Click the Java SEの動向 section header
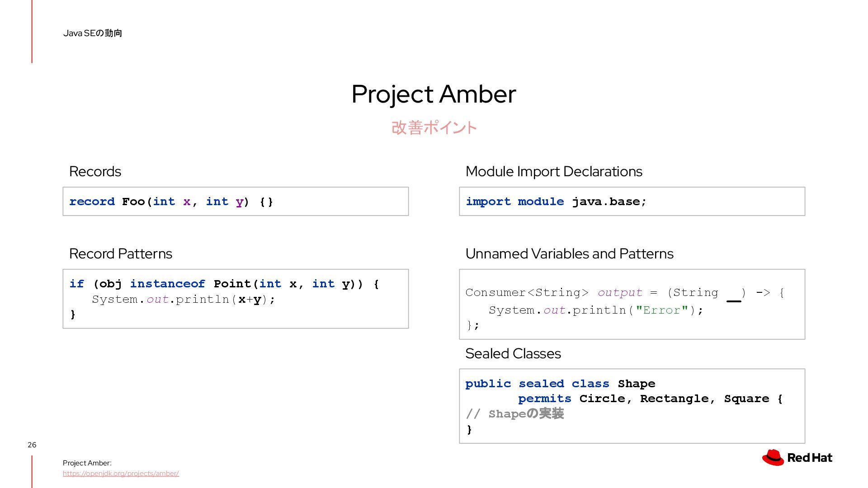868x488 pixels. click(x=93, y=33)
